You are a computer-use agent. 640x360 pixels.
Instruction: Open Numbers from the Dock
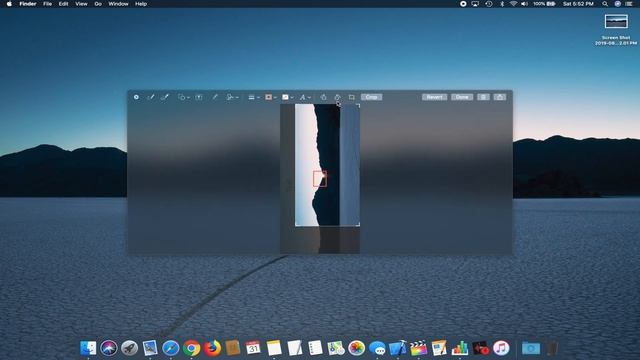(460, 348)
